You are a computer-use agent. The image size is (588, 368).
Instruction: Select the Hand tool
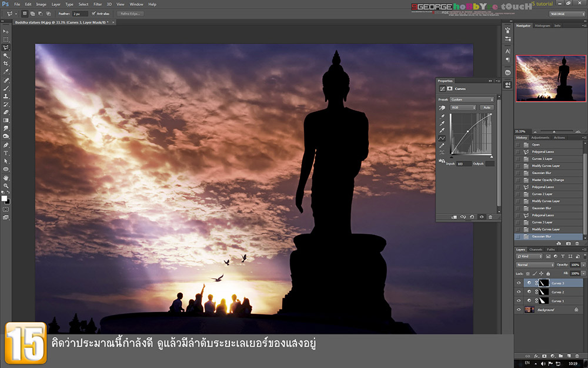coord(6,178)
